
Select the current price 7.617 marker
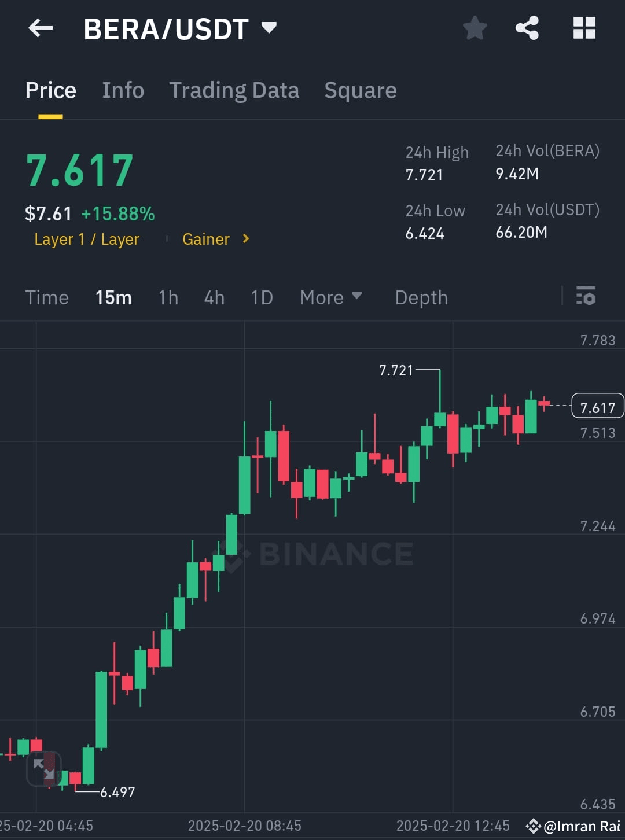tap(597, 406)
